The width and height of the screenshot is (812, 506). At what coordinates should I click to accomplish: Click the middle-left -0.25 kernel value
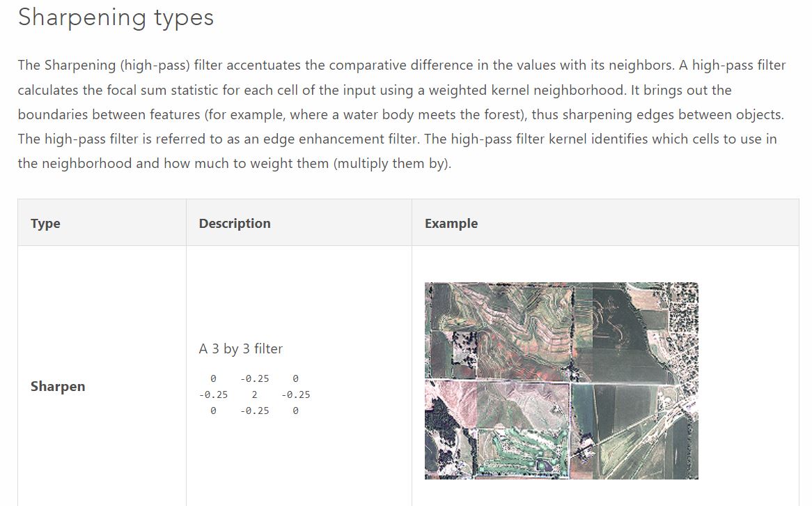213,394
